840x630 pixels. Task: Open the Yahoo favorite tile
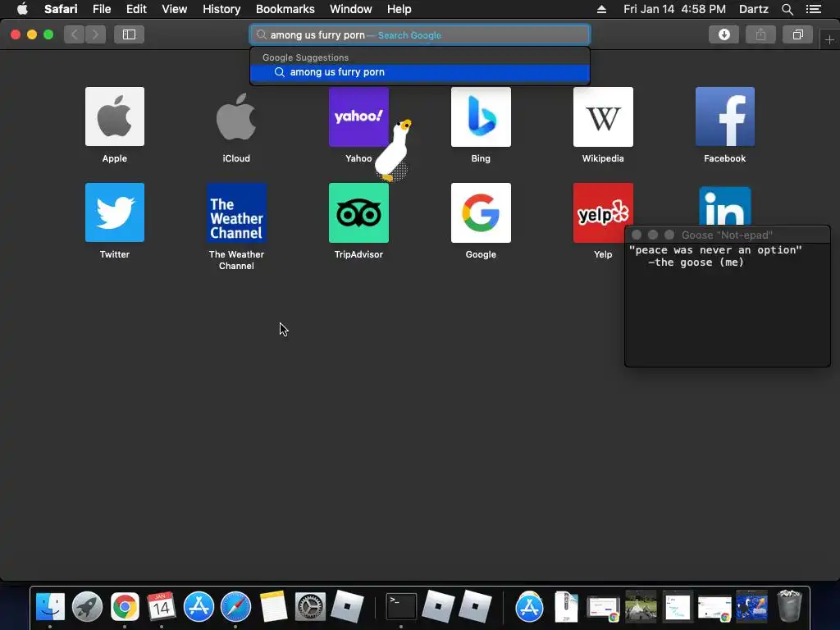click(358, 116)
